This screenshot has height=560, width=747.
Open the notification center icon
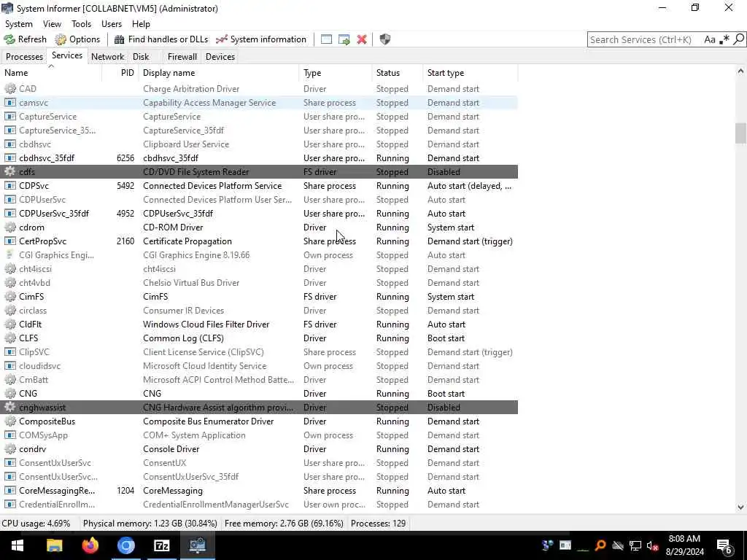tap(724, 545)
